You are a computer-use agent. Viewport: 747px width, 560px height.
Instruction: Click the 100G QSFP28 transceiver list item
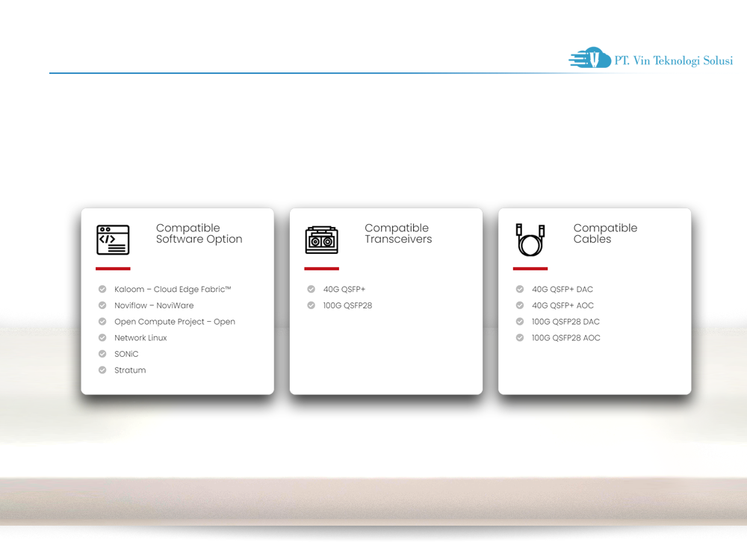347,305
